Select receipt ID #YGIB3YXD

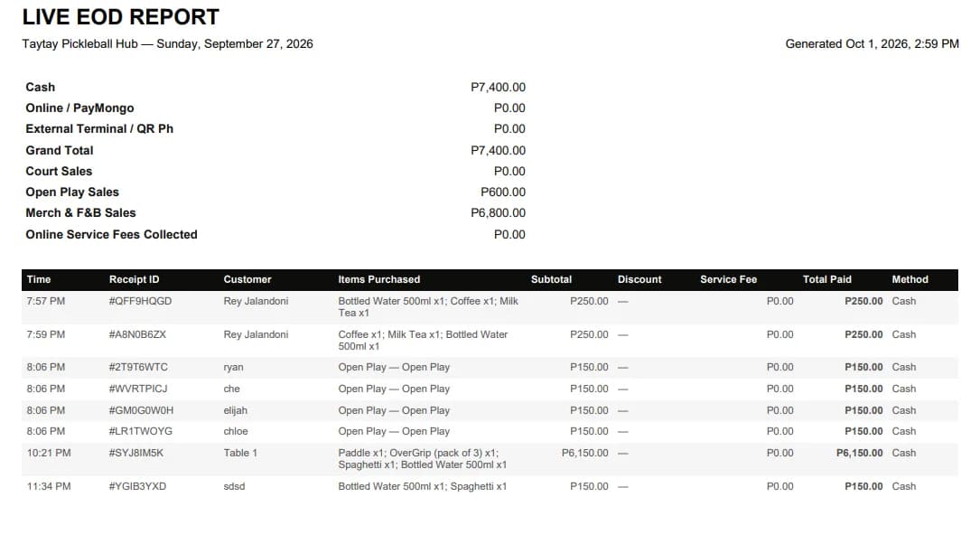pyautogui.click(x=137, y=486)
